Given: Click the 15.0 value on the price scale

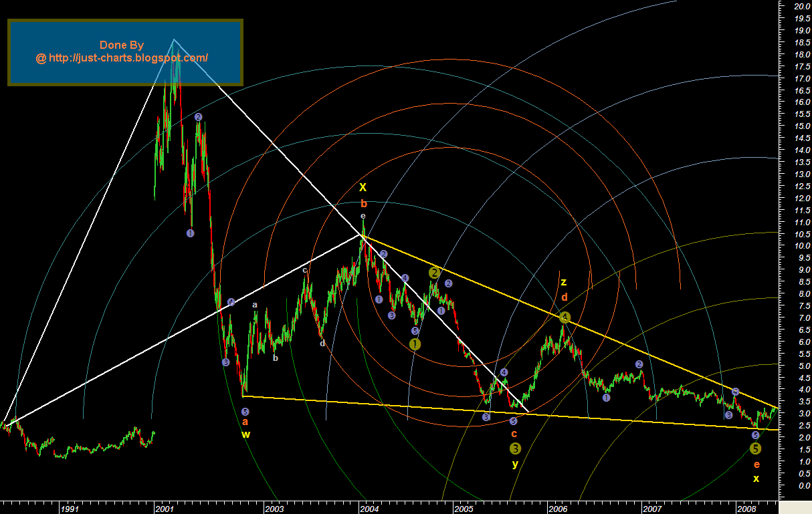Looking at the screenshot, I should tap(803, 126).
